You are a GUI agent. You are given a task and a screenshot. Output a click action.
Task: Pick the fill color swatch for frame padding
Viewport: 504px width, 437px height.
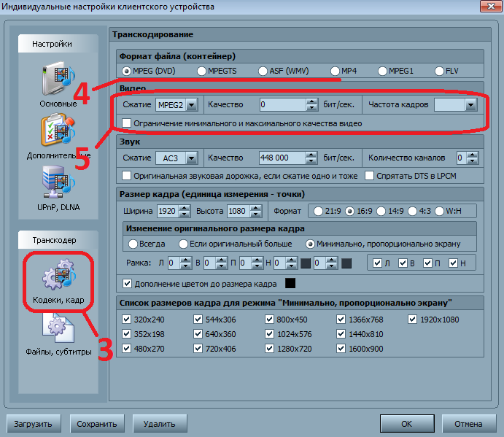click(290, 283)
